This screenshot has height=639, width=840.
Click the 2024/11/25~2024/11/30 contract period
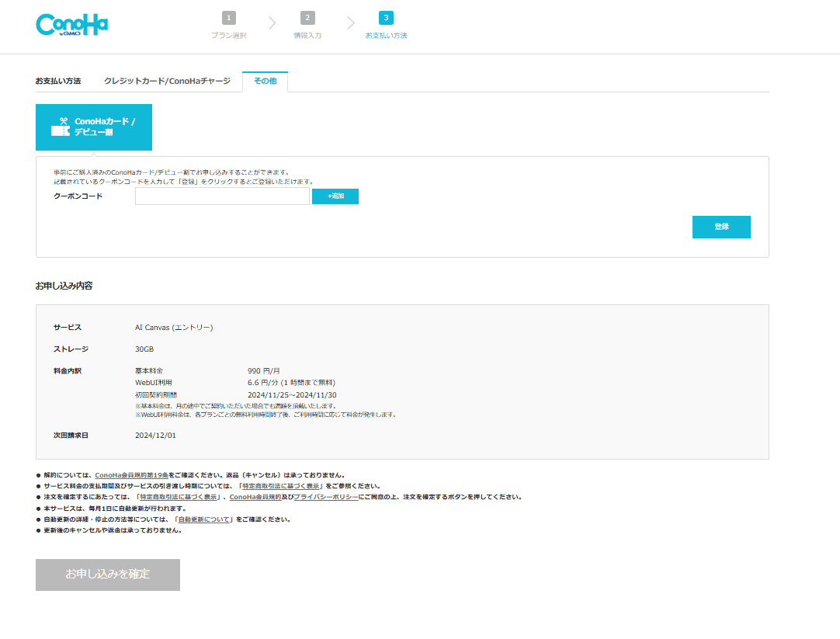point(292,394)
